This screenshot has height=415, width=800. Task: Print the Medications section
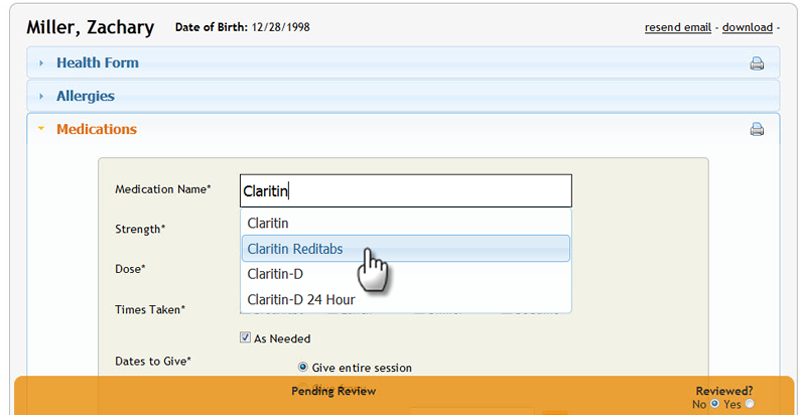click(757, 129)
